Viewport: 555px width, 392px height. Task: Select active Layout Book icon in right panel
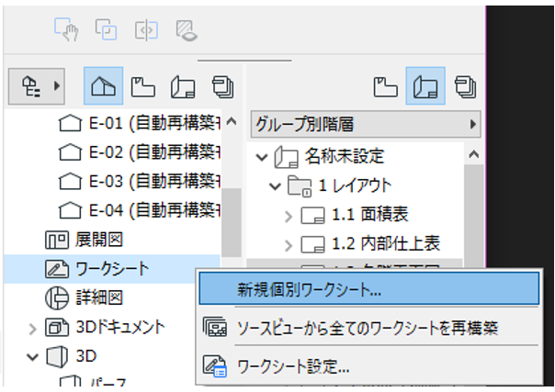[425, 86]
